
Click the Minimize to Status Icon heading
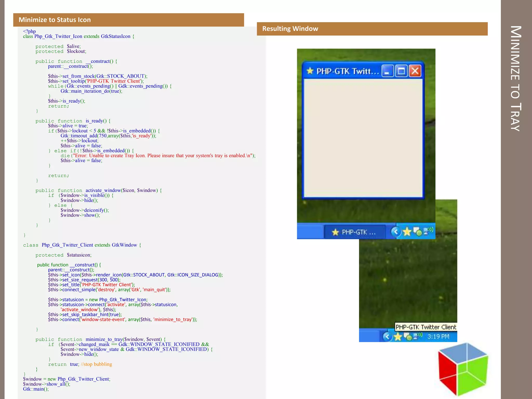coord(55,20)
